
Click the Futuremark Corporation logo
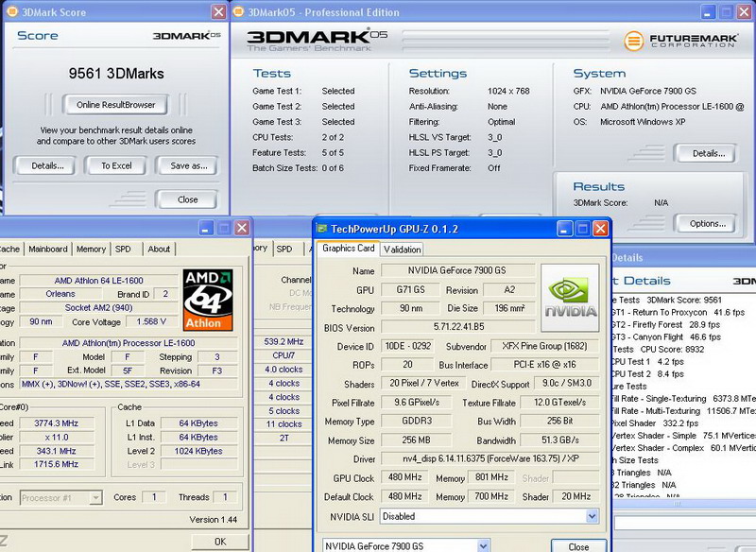tap(680, 41)
